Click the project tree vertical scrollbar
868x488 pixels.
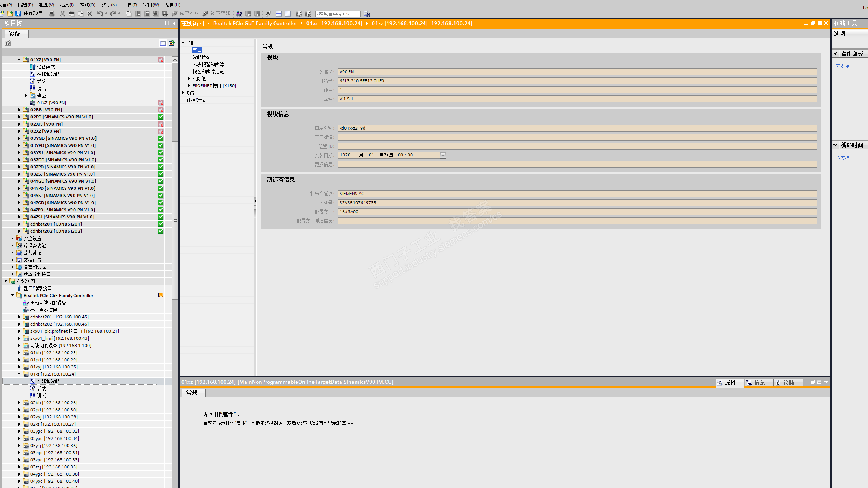(175, 220)
